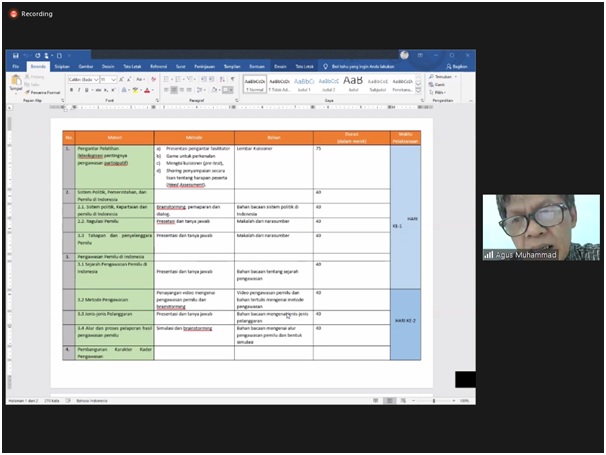Toggle italic formatting in the ribbon
Viewport: 606px width, 455px height.
click(80, 90)
